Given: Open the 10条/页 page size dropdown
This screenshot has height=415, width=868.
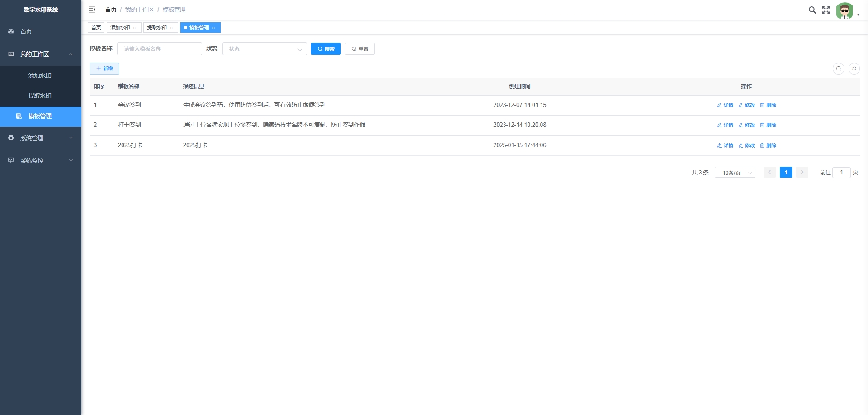Looking at the screenshot, I should pos(735,173).
